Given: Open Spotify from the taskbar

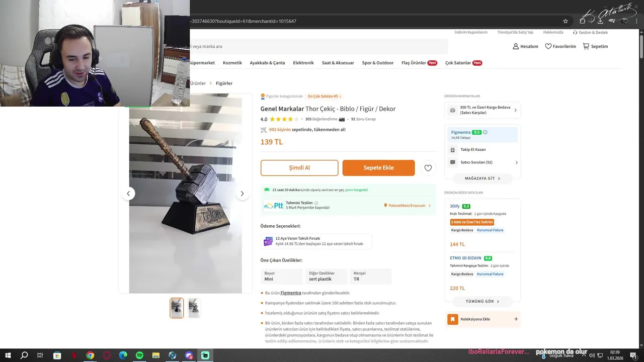Looking at the screenshot, I should click(x=139, y=355).
